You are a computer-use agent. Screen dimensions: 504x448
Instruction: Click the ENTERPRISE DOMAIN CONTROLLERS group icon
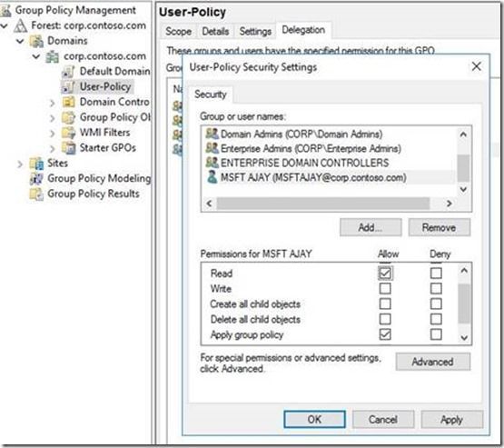pyautogui.click(x=212, y=163)
